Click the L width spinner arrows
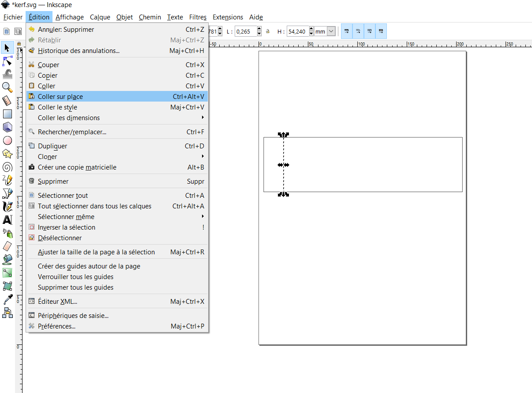 click(259, 31)
